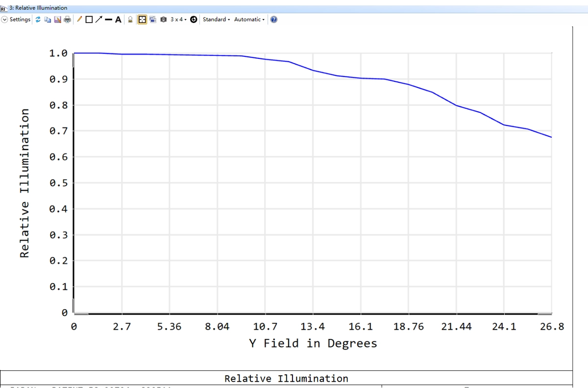Open the Standard dropdown
This screenshot has width=588, height=392.
coord(216,20)
